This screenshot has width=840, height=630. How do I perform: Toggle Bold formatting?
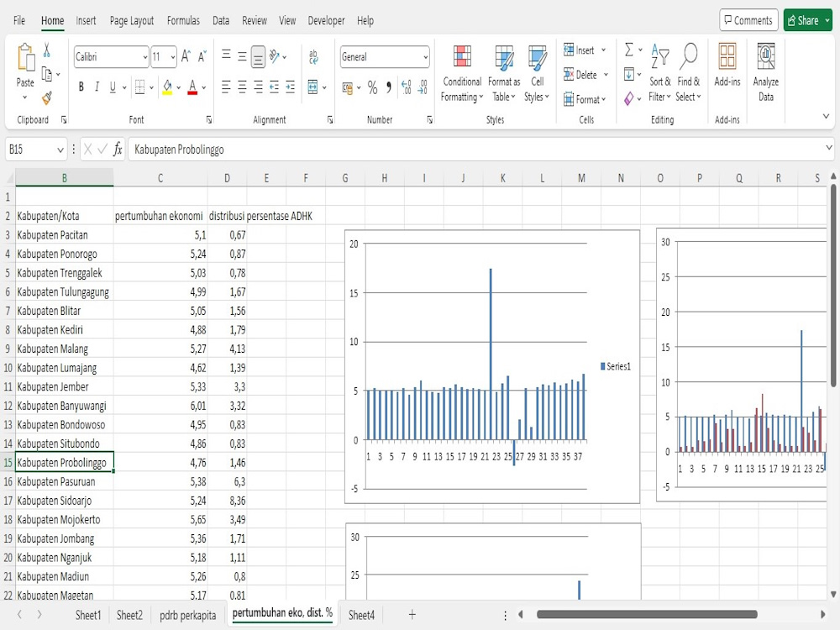81,87
